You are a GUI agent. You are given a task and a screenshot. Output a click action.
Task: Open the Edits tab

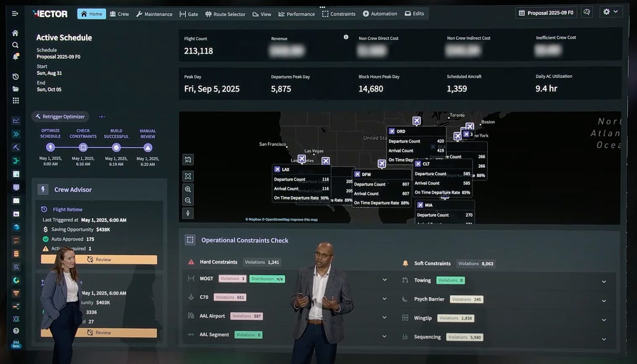(414, 14)
